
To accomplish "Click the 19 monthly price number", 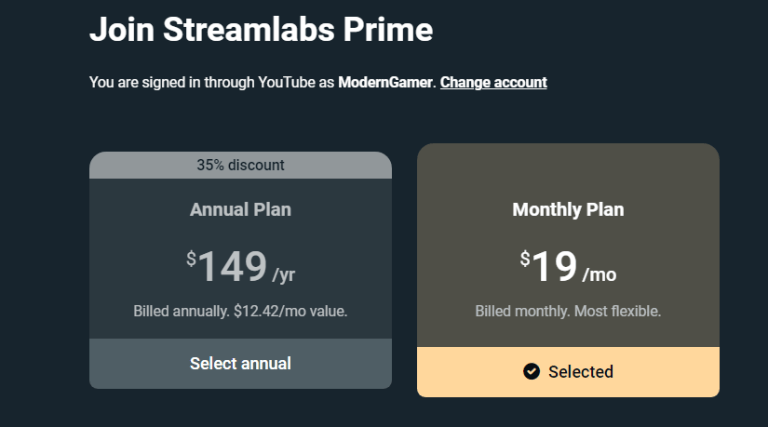I will tap(554, 267).
